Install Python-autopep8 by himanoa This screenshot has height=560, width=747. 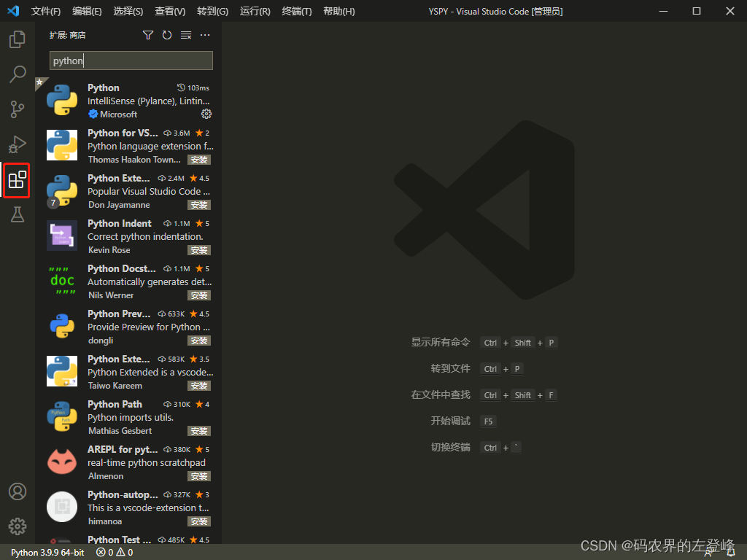tap(199, 522)
